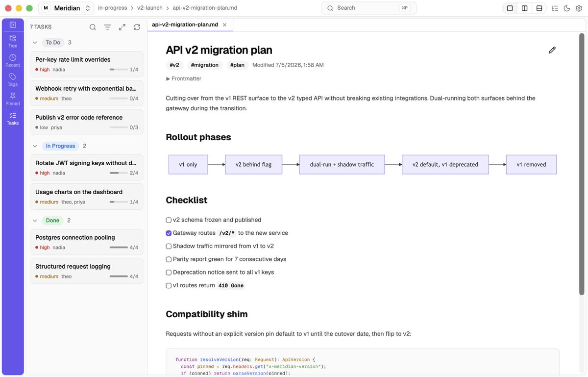The height and width of the screenshot is (377, 588).
Task: Click the 'v1 removed' diagram node
Action: [x=531, y=165]
